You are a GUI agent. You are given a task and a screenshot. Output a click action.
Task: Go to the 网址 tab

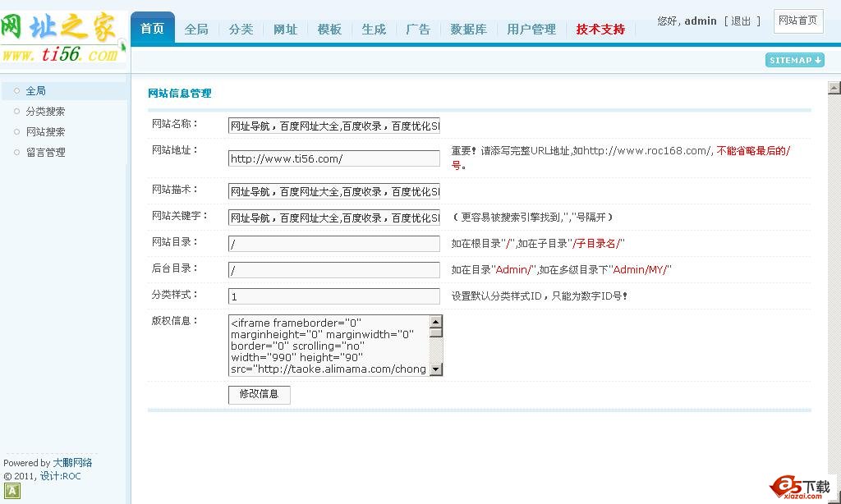click(285, 29)
